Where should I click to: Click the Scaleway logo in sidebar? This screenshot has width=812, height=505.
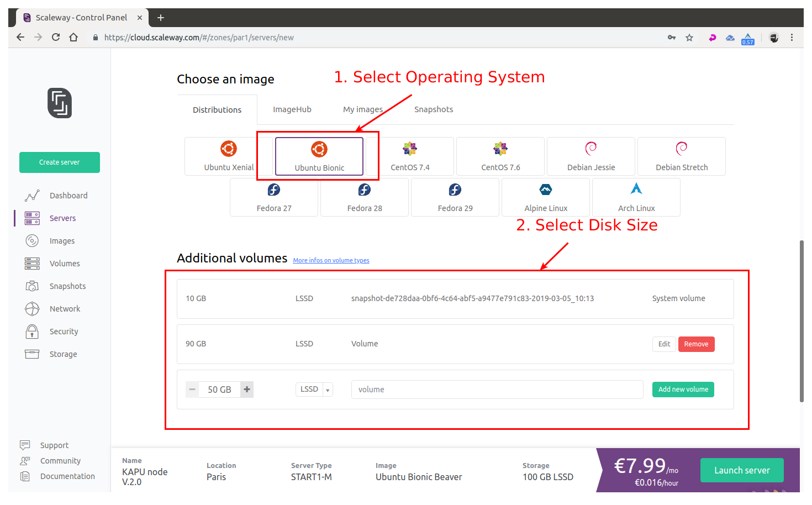pos(60,103)
